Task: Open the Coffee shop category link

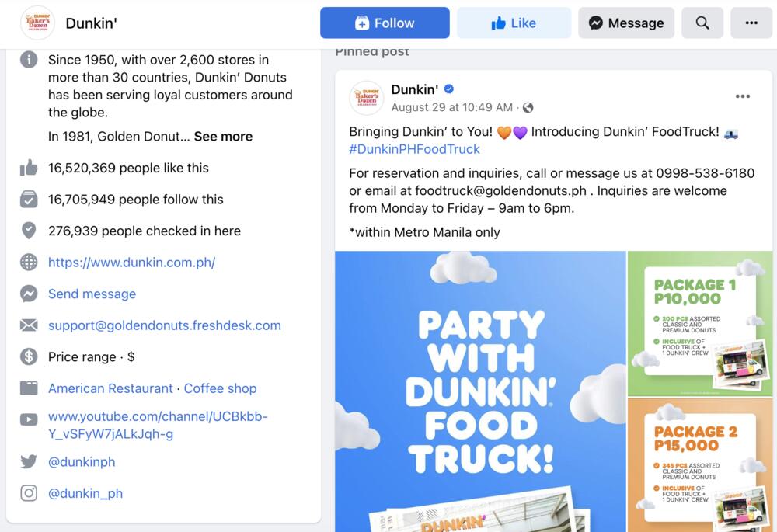Action: click(221, 388)
